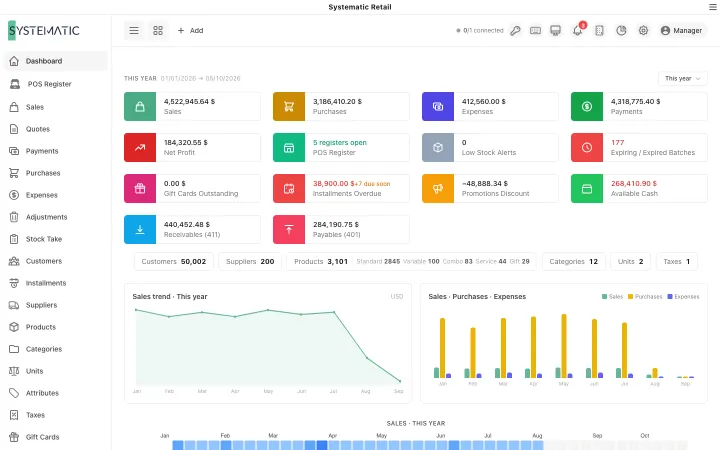
Task: Open Purchases in sidebar
Action: click(x=56, y=173)
